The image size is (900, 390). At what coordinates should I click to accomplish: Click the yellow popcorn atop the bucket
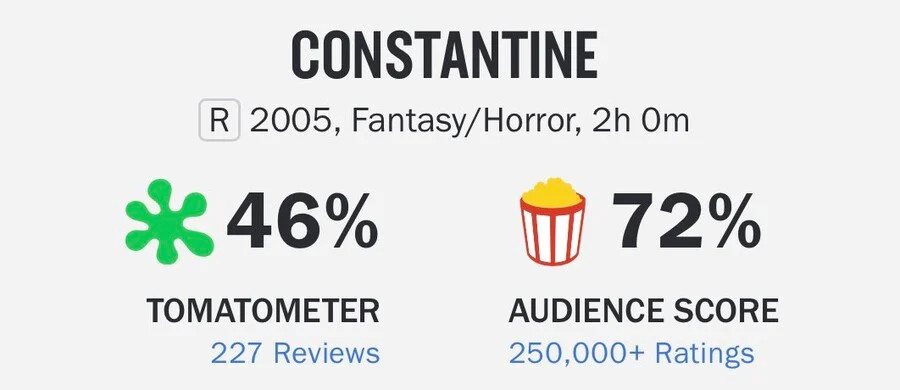(x=553, y=192)
